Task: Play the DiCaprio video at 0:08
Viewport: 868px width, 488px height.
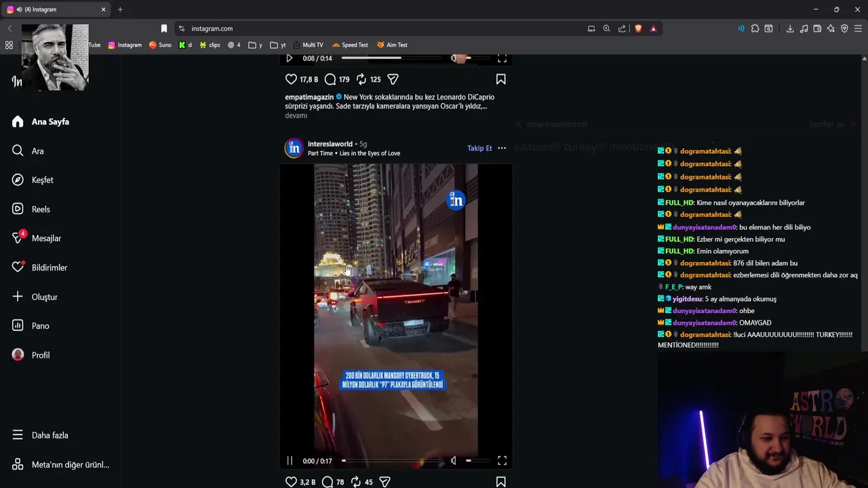Action: tap(290, 58)
